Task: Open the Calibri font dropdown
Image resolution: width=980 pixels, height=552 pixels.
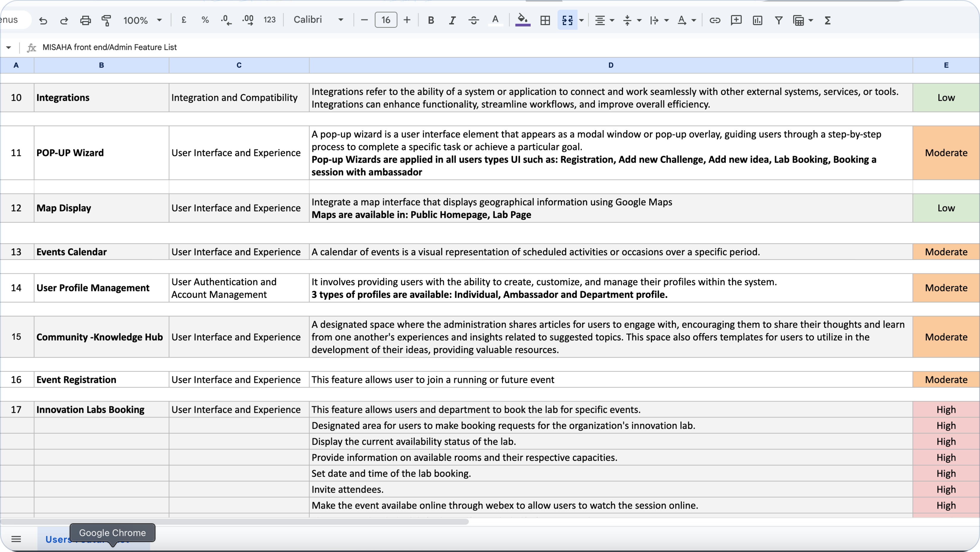Action: click(318, 20)
